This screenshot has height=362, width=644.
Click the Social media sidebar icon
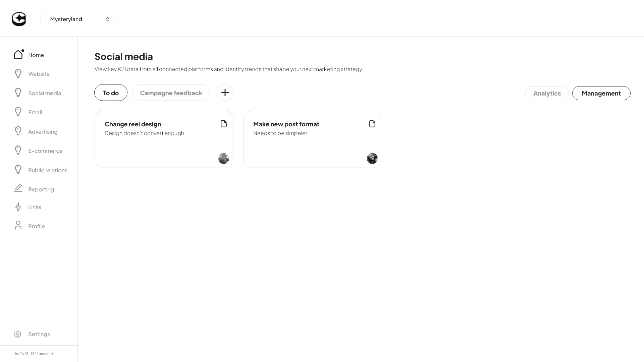[x=18, y=93]
